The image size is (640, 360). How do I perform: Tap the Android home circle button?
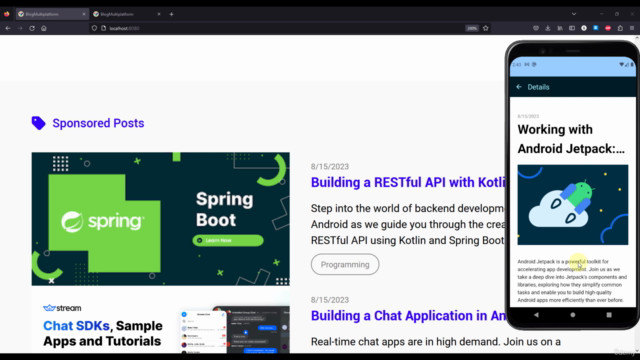(573, 315)
